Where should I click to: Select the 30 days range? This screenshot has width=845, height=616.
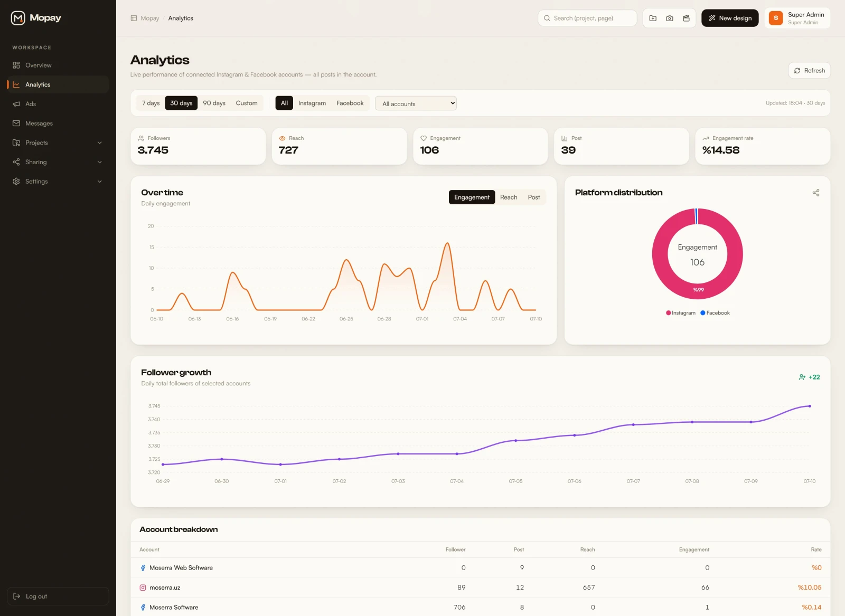click(181, 103)
